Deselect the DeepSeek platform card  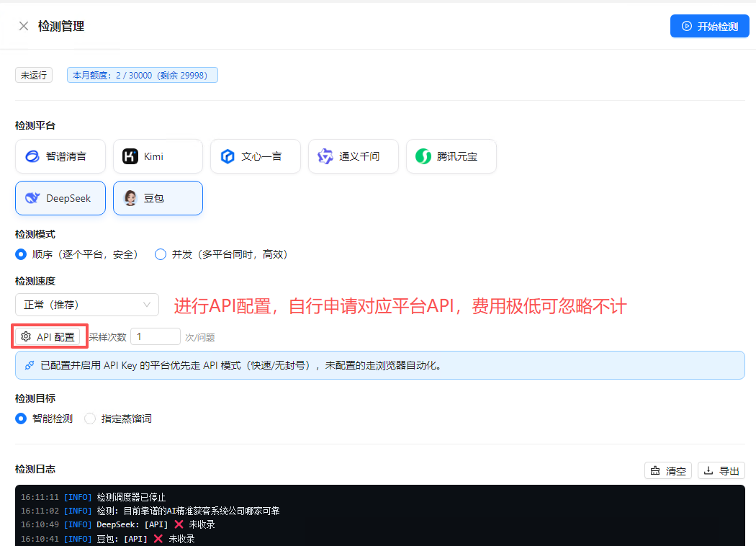tap(60, 198)
